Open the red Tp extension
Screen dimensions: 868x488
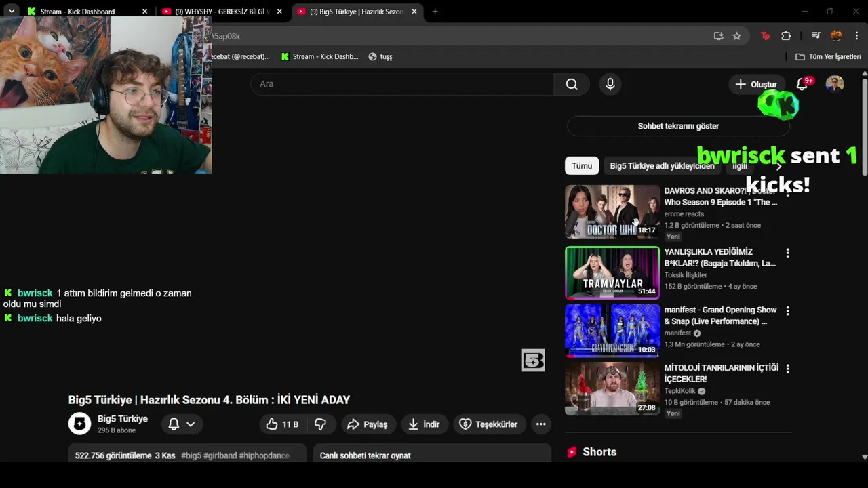coord(766,36)
